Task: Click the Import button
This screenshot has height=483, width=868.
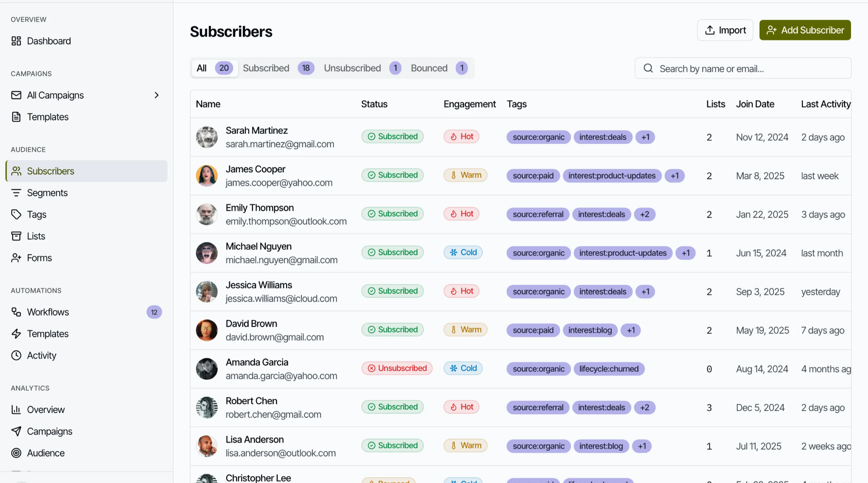Action: [725, 30]
